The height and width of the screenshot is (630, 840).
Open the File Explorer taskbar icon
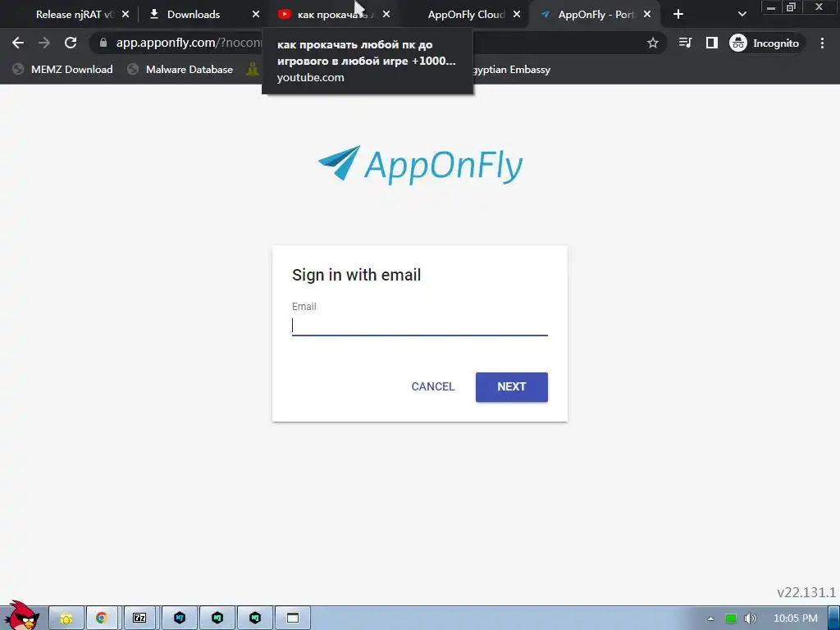(66, 619)
